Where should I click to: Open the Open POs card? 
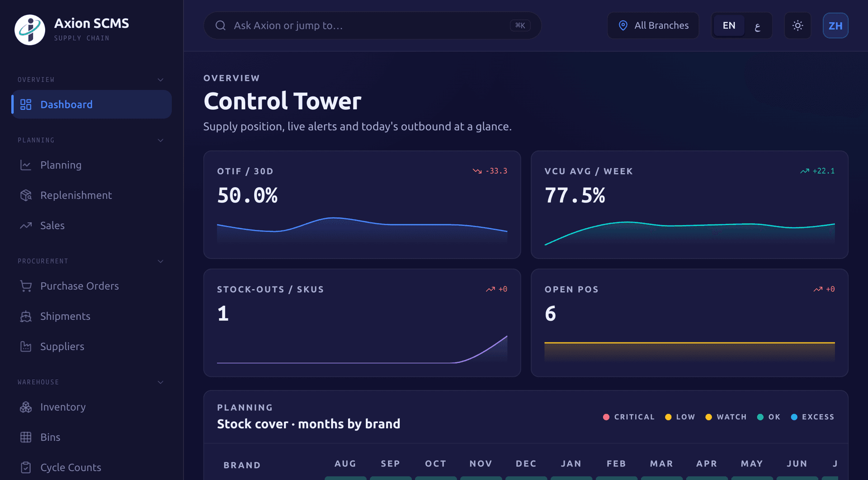point(689,323)
